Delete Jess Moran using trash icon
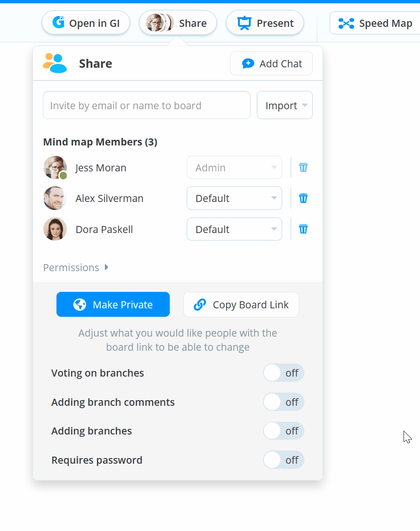 point(303,167)
